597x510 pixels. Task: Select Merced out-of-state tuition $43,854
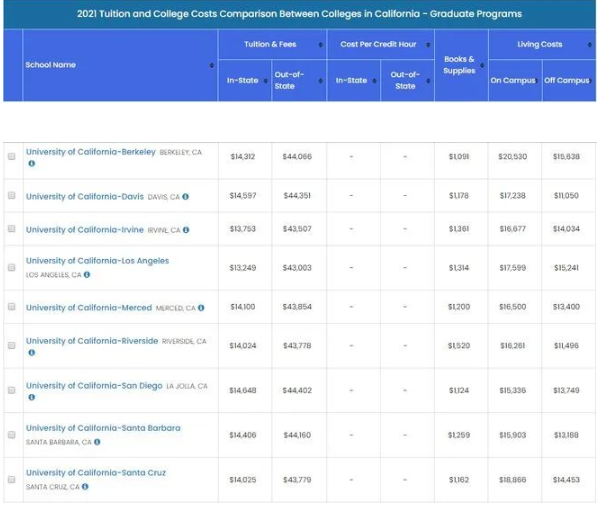(297, 307)
